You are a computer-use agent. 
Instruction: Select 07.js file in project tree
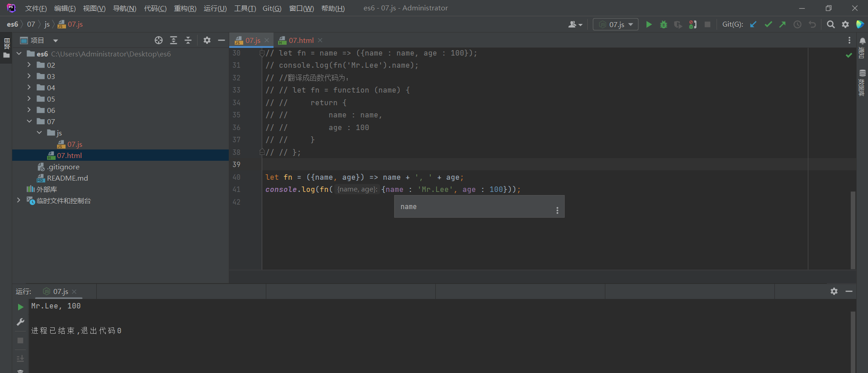(x=75, y=144)
